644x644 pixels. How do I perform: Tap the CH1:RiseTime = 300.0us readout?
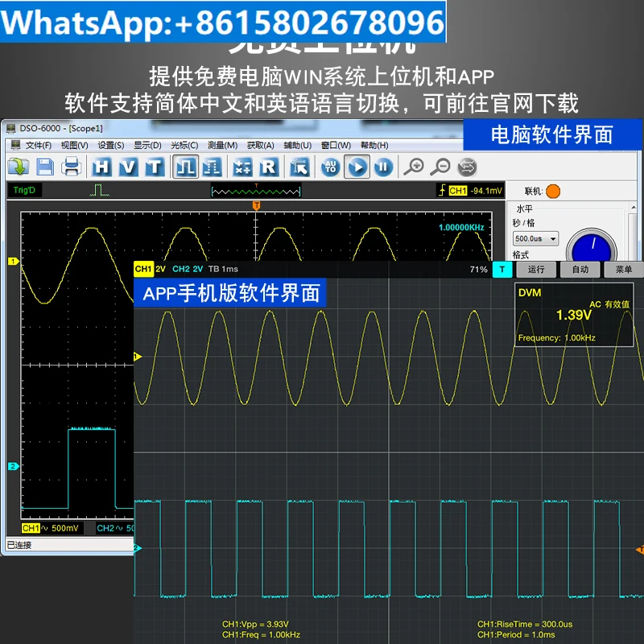[525, 624]
